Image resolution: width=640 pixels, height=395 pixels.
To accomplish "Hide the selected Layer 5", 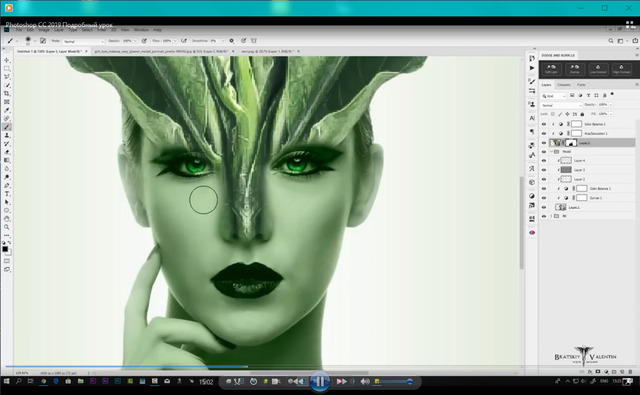I will (x=544, y=143).
